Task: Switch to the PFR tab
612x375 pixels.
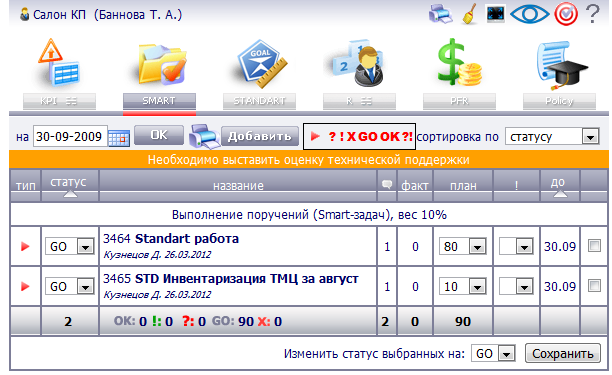Action: pyautogui.click(x=459, y=101)
